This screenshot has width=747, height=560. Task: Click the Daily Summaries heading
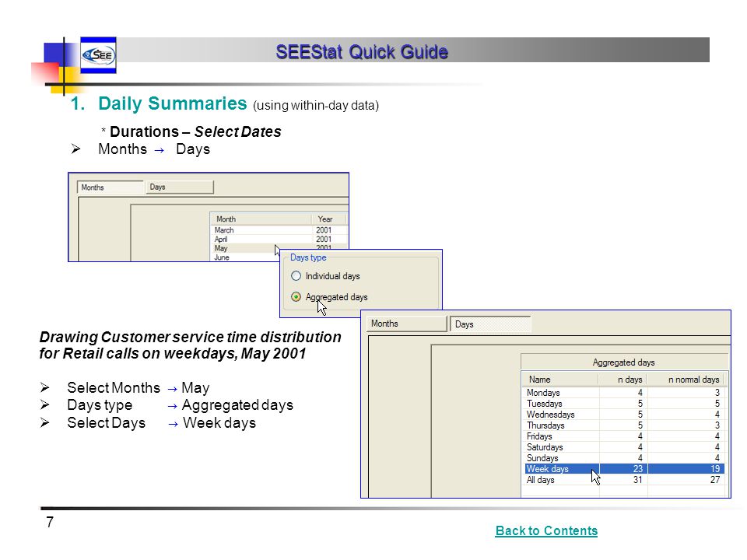173,103
